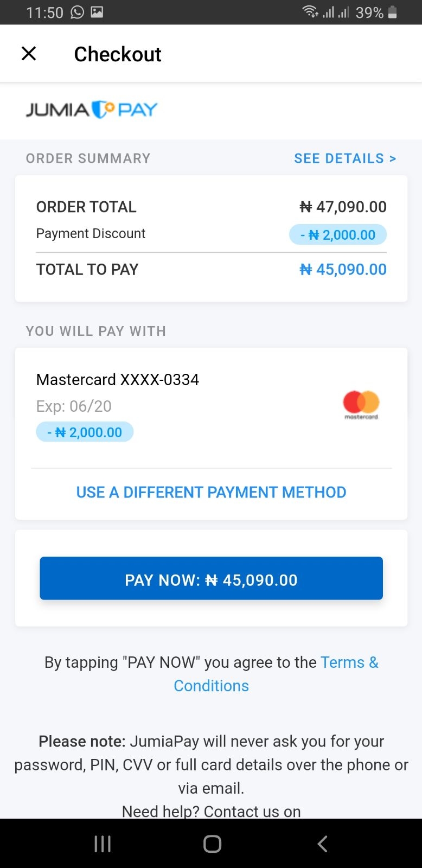Tap the battery status icon
422x868 pixels.
[x=393, y=12]
